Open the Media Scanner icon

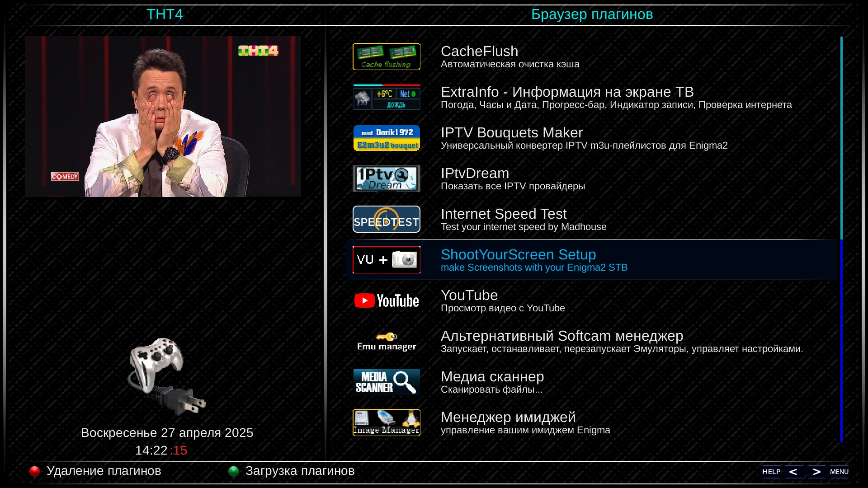[387, 382]
